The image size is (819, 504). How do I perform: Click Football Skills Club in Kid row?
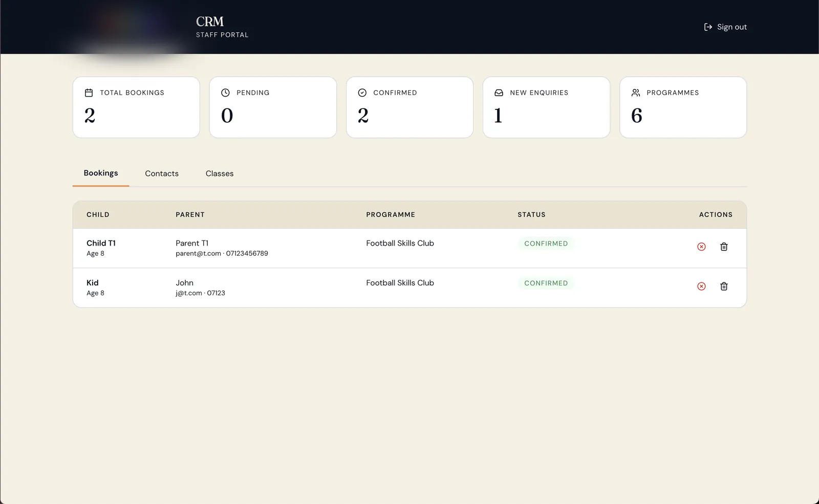(x=400, y=282)
